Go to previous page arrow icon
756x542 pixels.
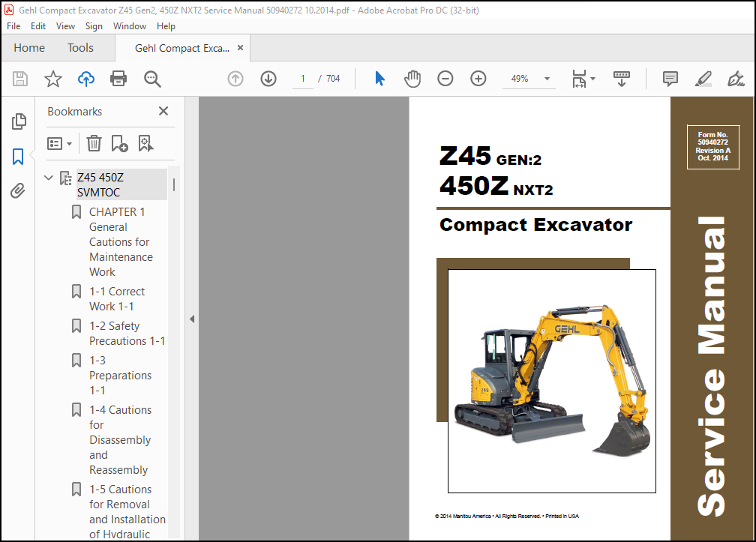[x=235, y=79]
